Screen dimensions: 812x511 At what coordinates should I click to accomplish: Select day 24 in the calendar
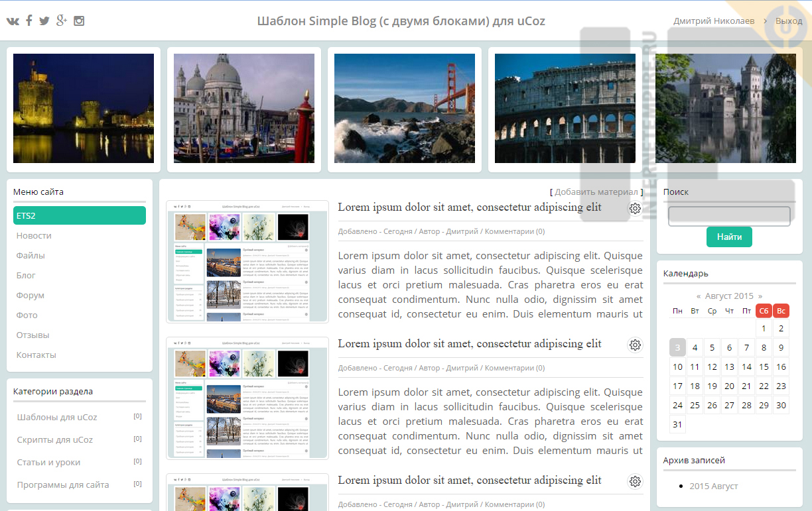click(677, 405)
